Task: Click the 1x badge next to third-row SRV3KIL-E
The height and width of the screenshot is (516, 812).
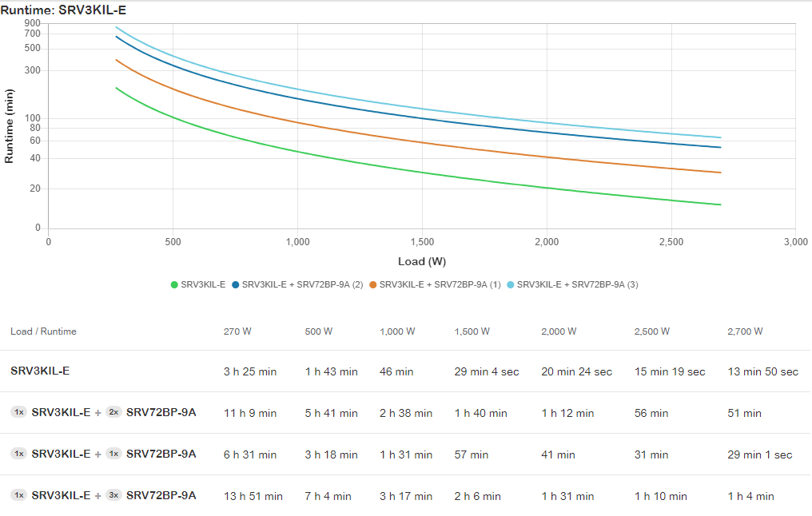Action: [x=18, y=454]
